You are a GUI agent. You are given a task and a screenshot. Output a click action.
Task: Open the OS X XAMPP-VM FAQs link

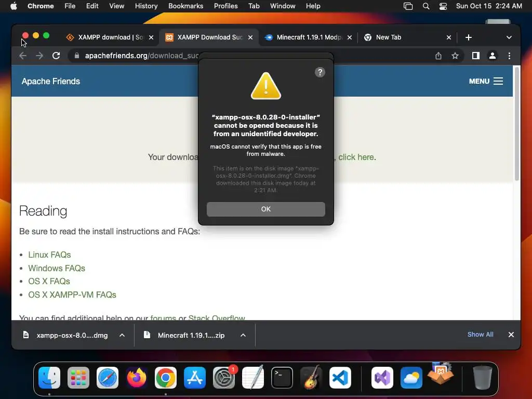coord(72,295)
